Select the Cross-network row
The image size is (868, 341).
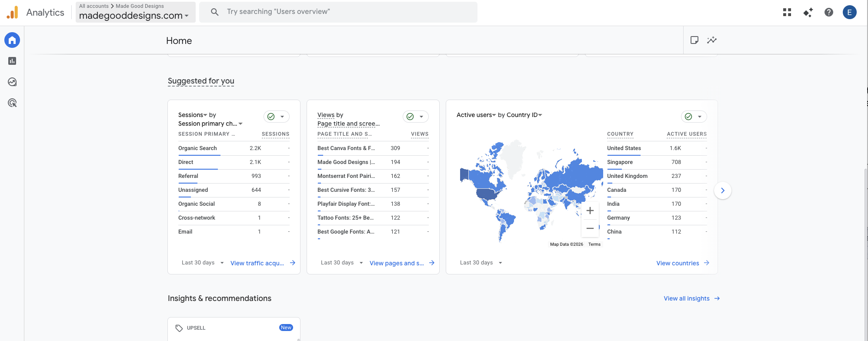234,218
